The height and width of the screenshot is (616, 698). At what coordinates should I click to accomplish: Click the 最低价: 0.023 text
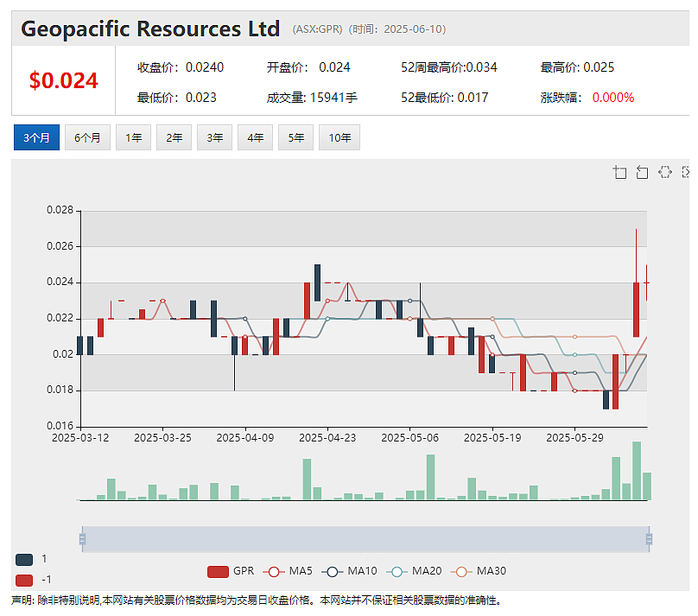[177, 98]
